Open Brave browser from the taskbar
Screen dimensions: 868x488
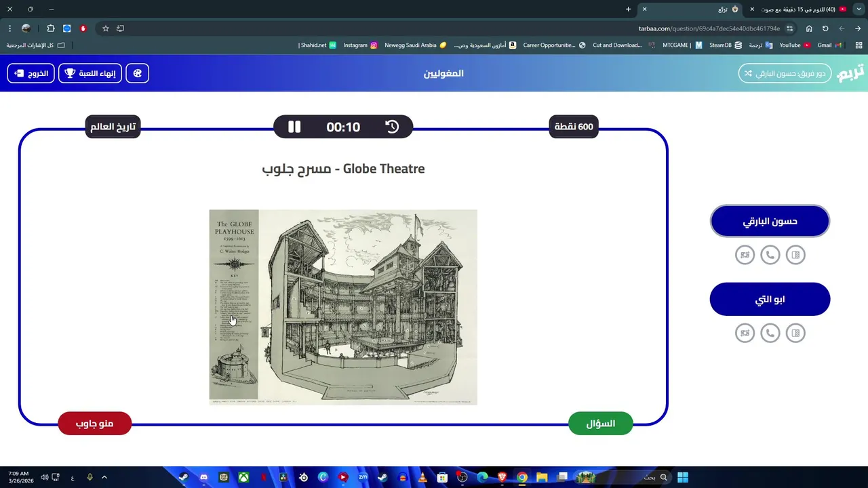(502, 477)
